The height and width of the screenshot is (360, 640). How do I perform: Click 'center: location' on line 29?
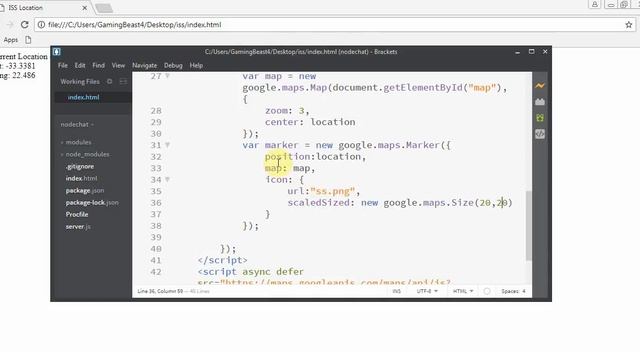(x=310, y=122)
